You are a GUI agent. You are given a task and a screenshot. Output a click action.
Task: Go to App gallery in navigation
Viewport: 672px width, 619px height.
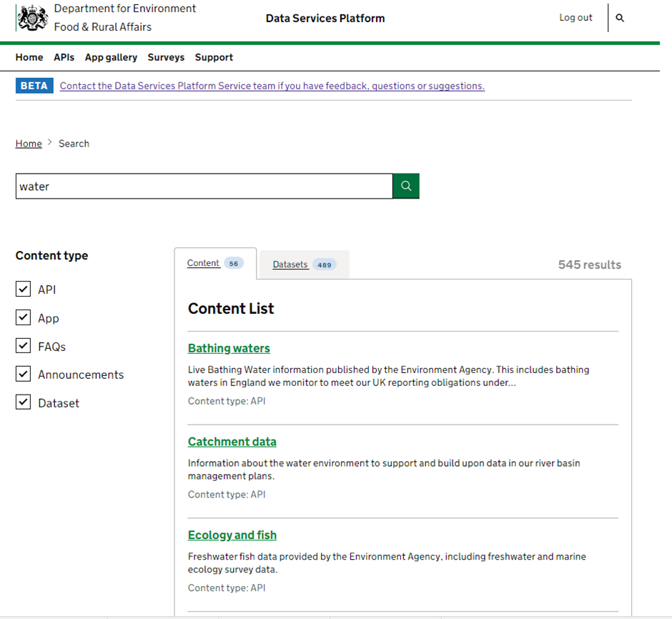[x=111, y=57]
